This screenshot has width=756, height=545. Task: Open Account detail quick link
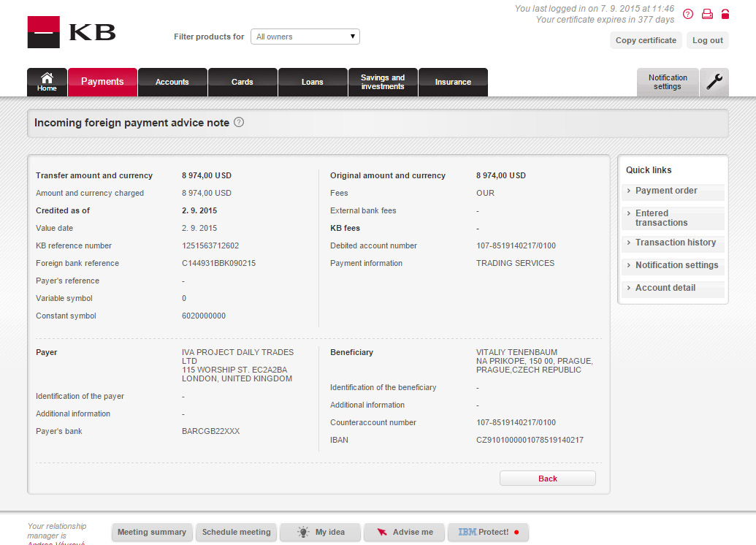pyautogui.click(x=665, y=288)
